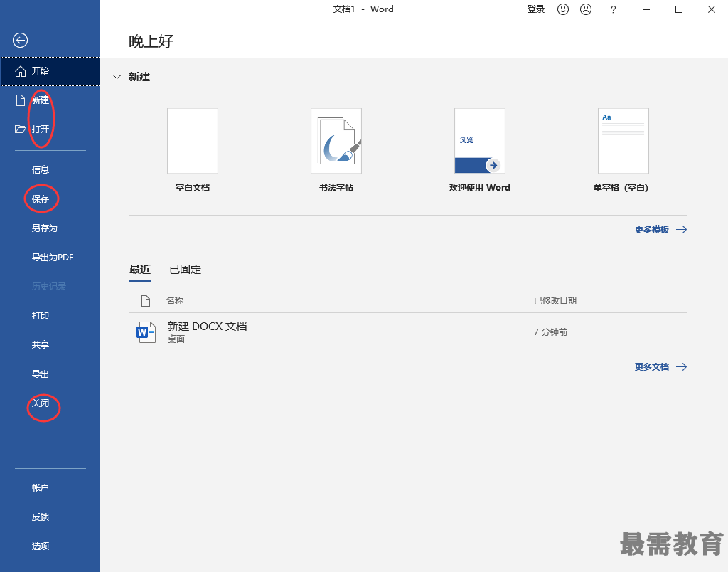Click the 已修改日期 column header
728x572 pixels.
click(555, 301)
